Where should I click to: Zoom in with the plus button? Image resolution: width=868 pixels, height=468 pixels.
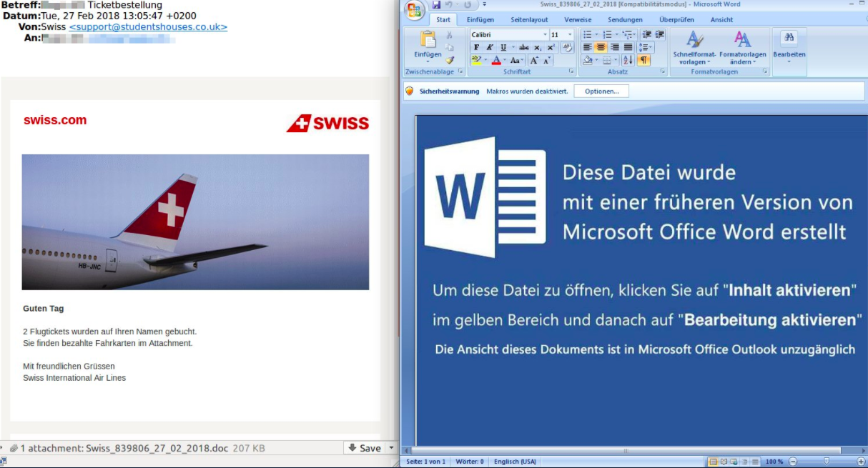[861, 462]
